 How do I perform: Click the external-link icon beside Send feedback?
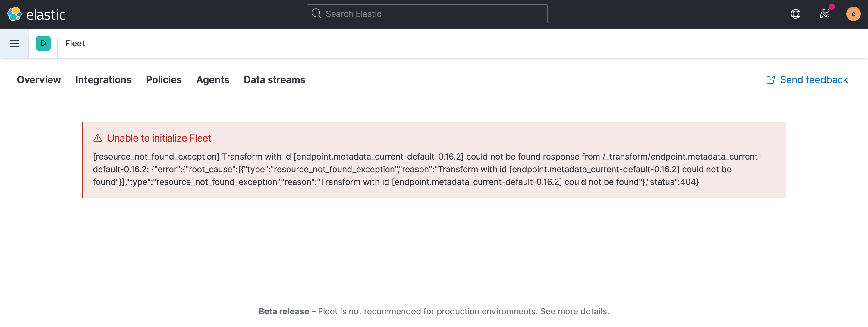[771, 79]
